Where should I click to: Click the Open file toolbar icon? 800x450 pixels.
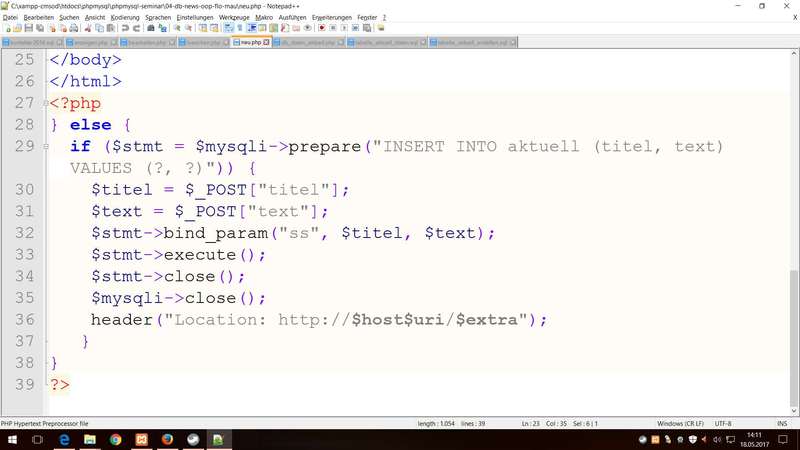click(x=18, y=28)
